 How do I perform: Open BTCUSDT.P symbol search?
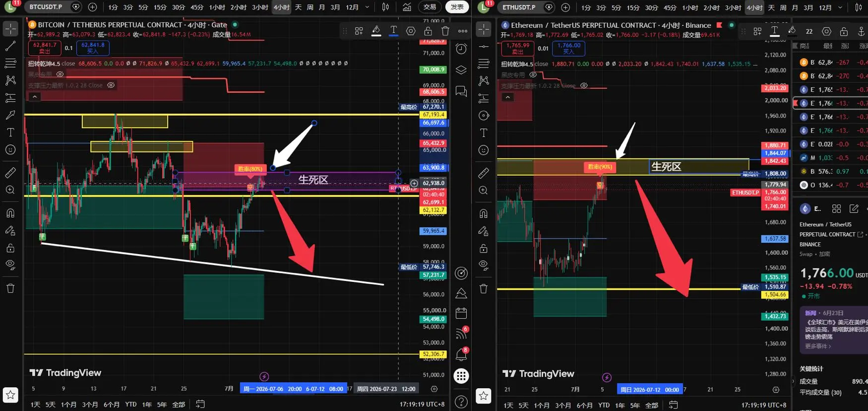(46, 7)
